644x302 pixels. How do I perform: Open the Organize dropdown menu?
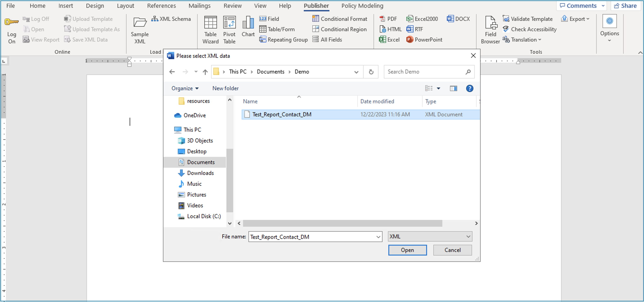(x=185, y=88)
